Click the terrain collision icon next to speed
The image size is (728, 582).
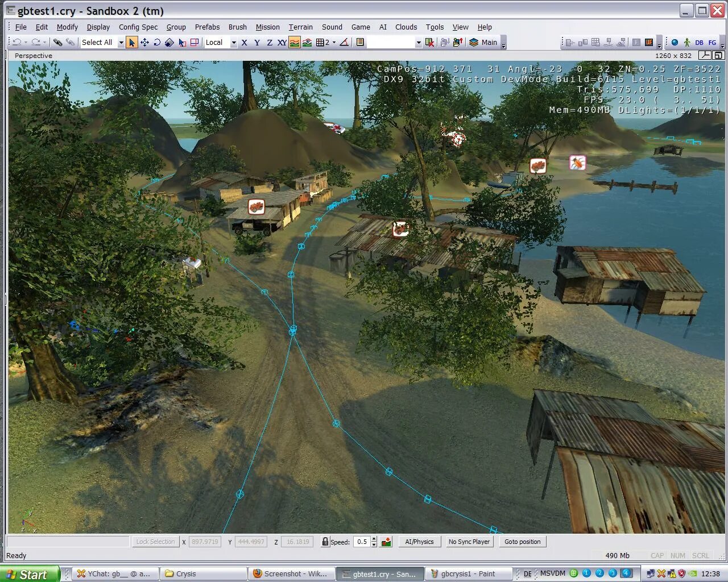click(x=386, y=542)
